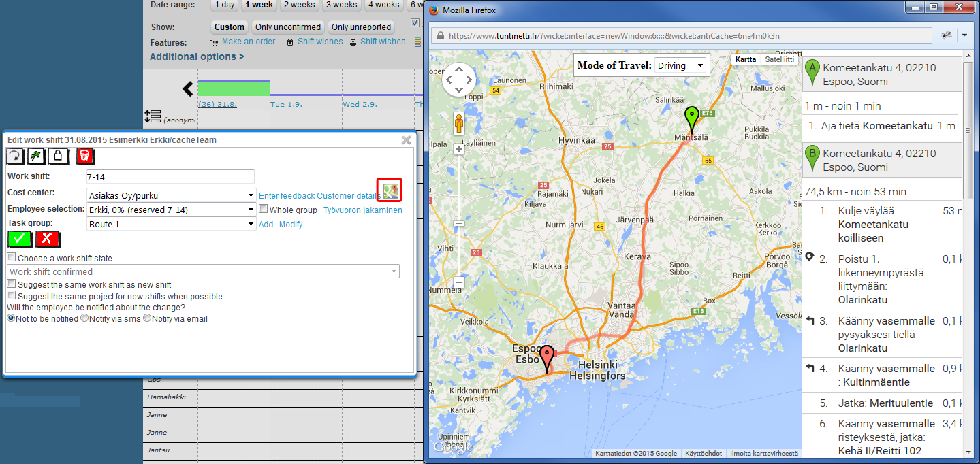Viewport: 980px width, 464px height.
Task: Enable the Whole group checkbox
Action: [x=263, y=210]
